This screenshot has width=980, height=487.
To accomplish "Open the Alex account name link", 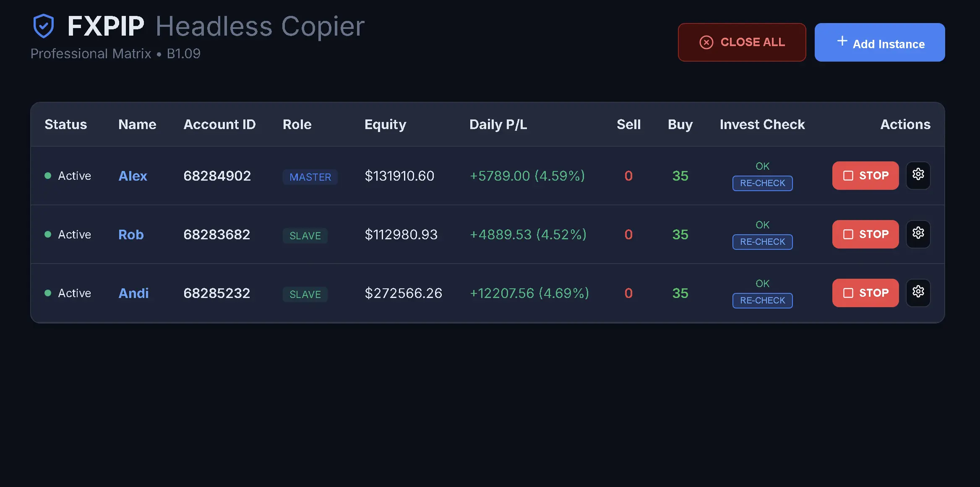I will [x=133, y=176].
